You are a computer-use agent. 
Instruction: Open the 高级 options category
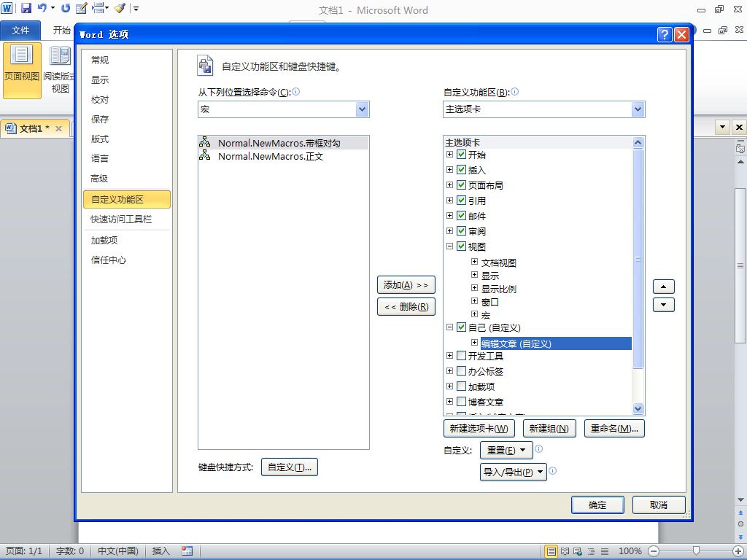click(99, 179)
